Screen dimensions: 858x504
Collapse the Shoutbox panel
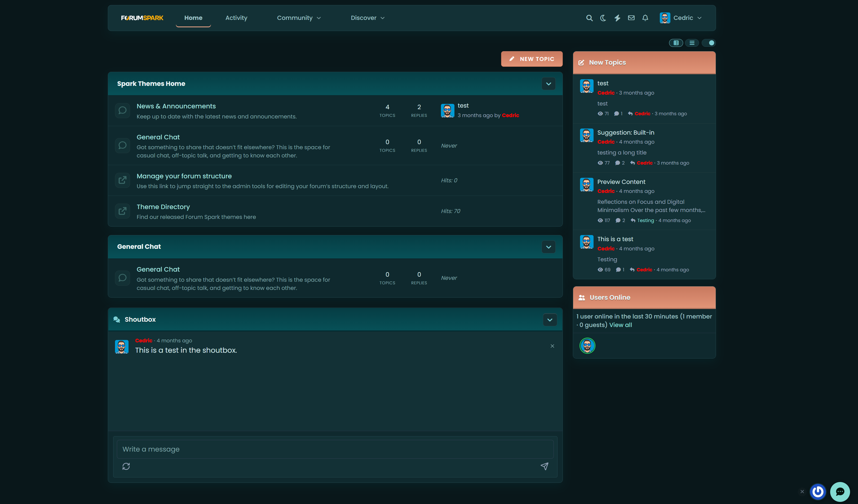coord(550,320)
